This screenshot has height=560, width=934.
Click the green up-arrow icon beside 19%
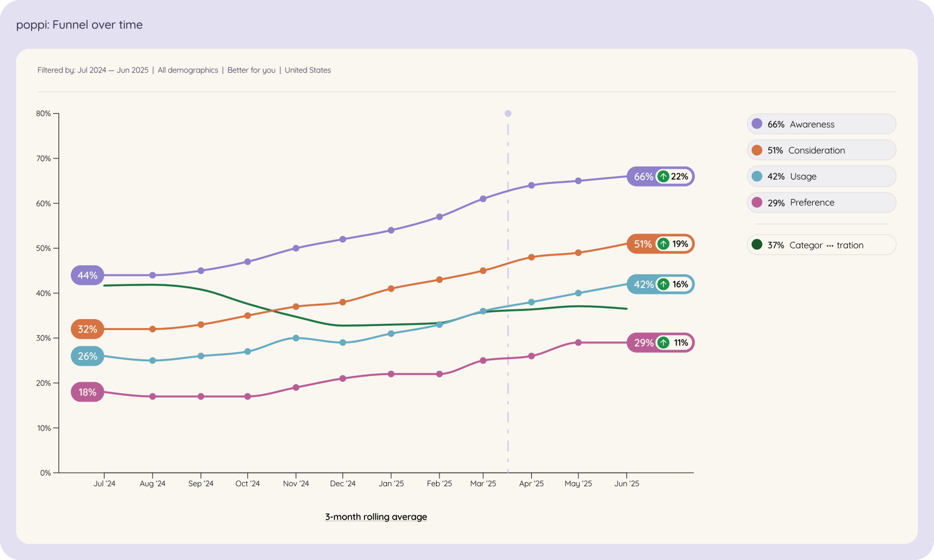coord(664,244)
